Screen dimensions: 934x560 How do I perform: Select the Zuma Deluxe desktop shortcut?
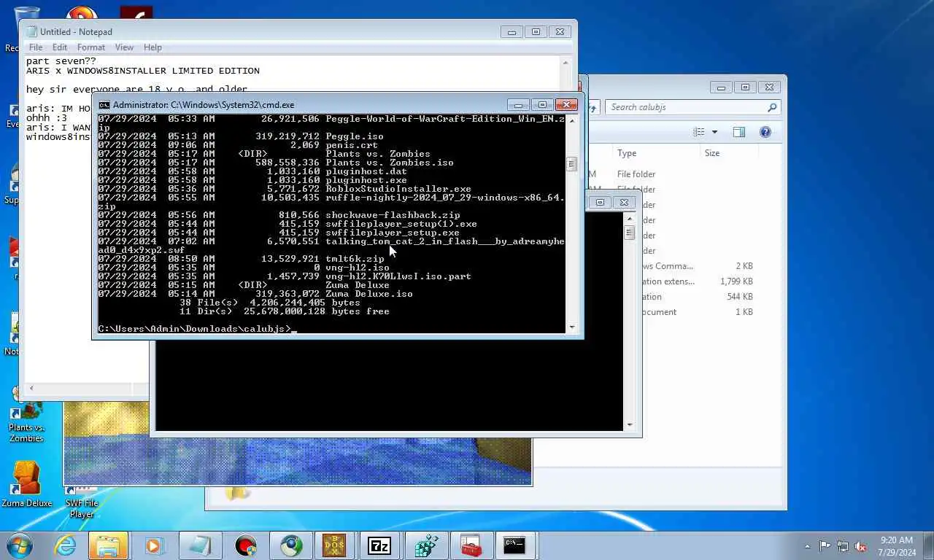26,484
